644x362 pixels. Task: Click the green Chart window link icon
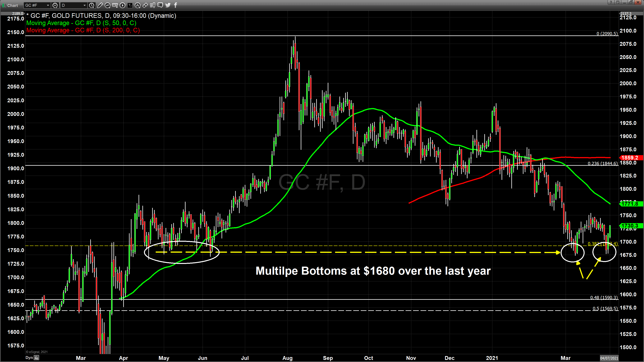point(4,5)
